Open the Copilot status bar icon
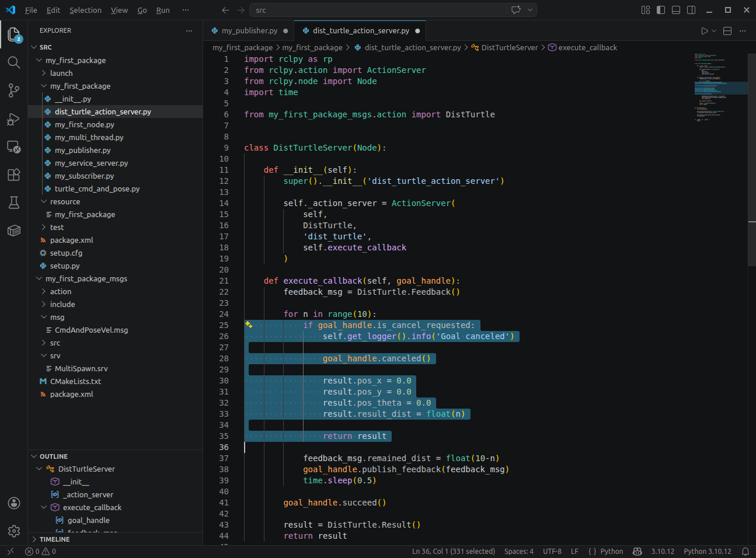Image resolution: width=756 pixels, height=558 pixels. click(x=637, y=551)
